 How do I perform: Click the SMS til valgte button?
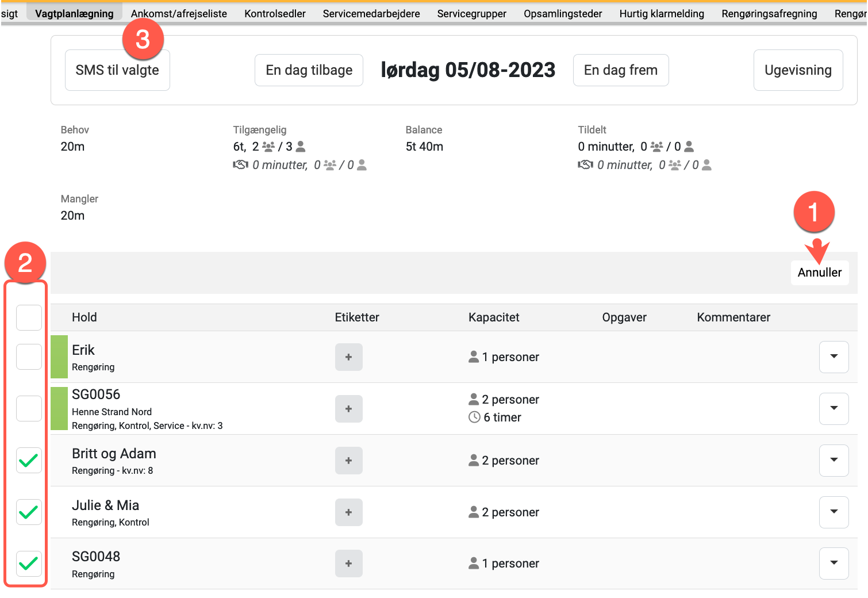click(117, 70)
